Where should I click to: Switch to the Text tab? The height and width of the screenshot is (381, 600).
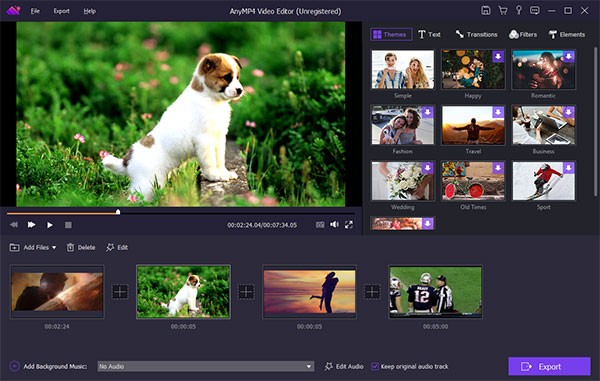[429, 34]
